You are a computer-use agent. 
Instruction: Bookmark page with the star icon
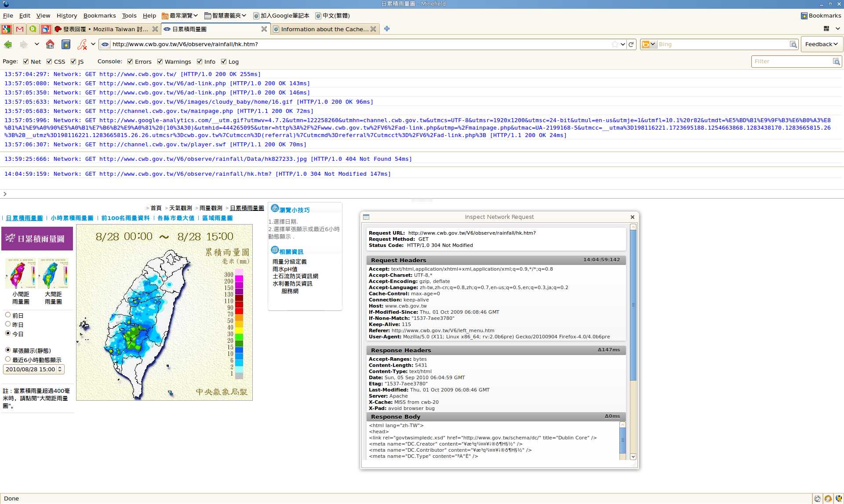pos(615,44)
